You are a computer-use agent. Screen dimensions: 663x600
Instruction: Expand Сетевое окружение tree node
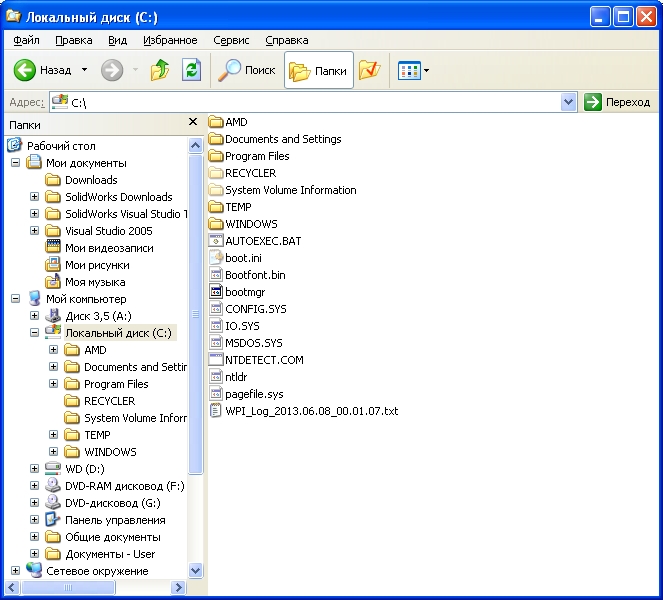pos(15,571)
